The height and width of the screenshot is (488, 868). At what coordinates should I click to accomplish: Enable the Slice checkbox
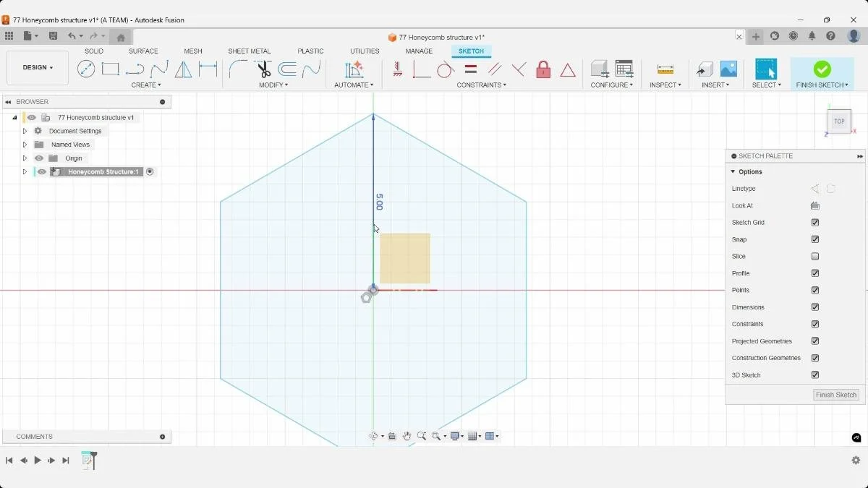click(x=815, y=257)
